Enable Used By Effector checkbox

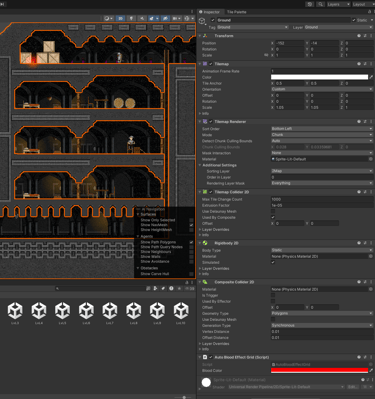tap(273, 301)
